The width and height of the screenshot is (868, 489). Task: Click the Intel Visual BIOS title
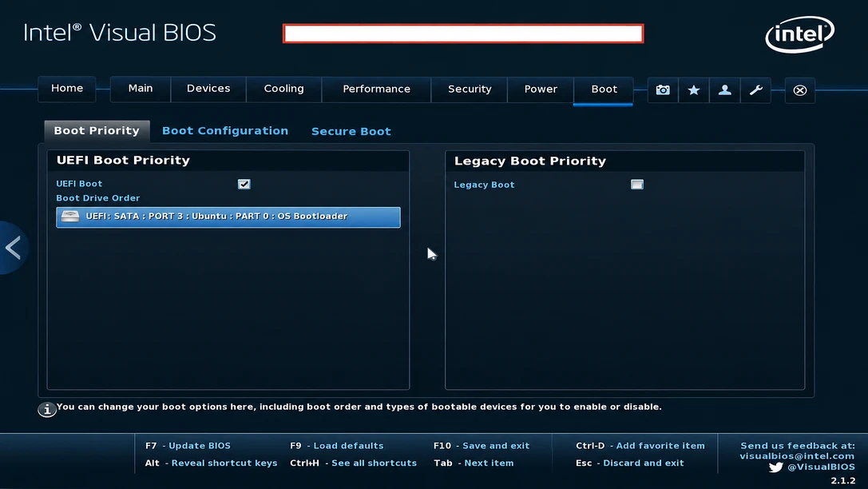point(120,33)
